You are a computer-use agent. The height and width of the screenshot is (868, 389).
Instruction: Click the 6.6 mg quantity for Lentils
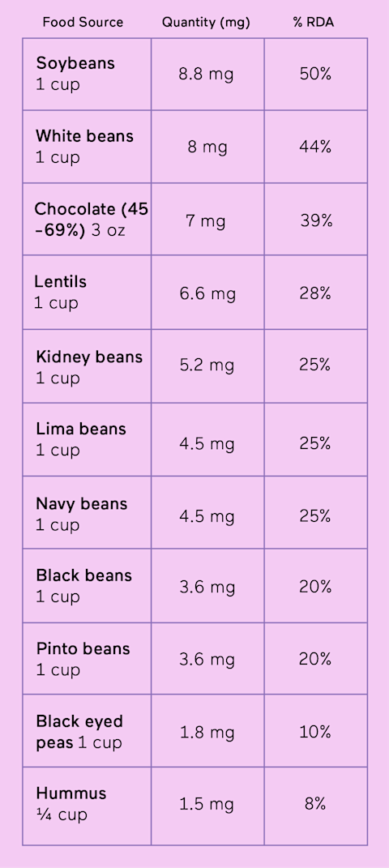[207, 293]
